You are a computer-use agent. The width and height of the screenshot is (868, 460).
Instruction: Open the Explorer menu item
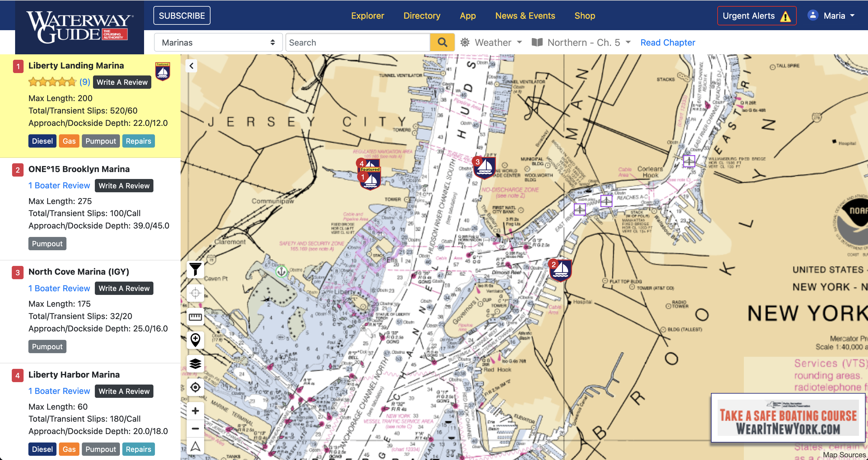(x=367, y=15)
